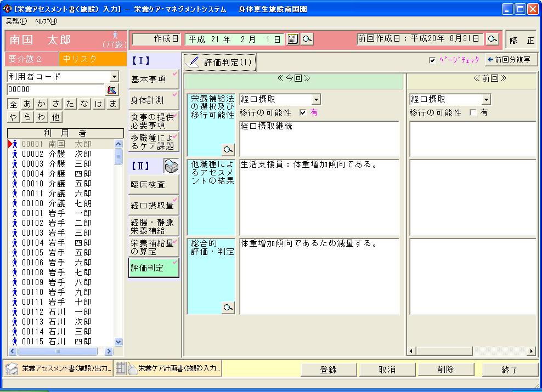Open the 業務(F) menu
This screenshot has height=392, width=542.
click(x=16, y=21)
